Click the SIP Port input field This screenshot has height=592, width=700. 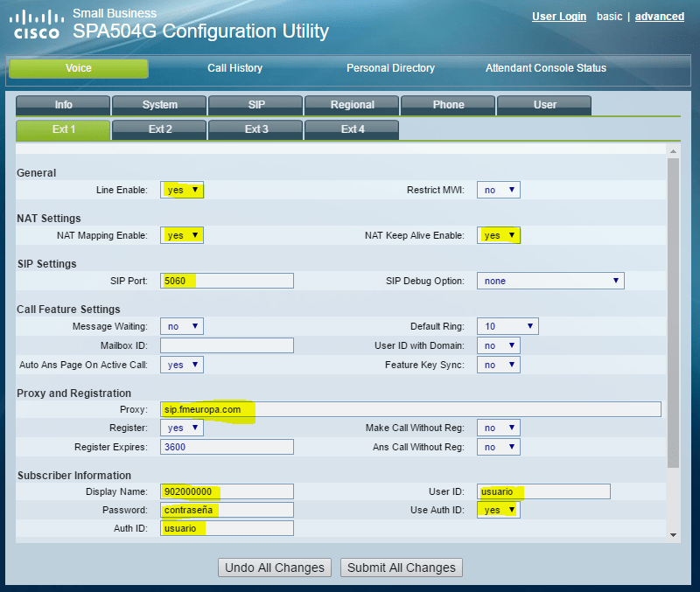[x=227, y=281]
